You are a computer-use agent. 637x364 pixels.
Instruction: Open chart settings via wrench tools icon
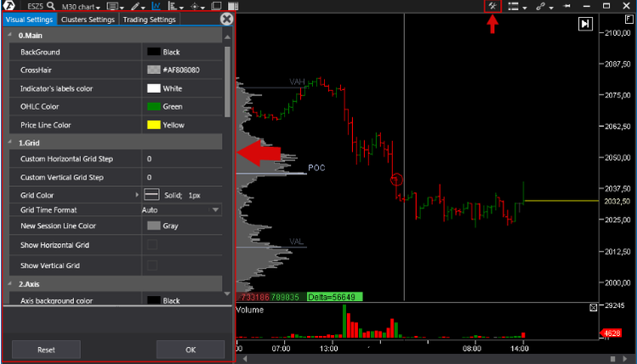click(492, 6)
